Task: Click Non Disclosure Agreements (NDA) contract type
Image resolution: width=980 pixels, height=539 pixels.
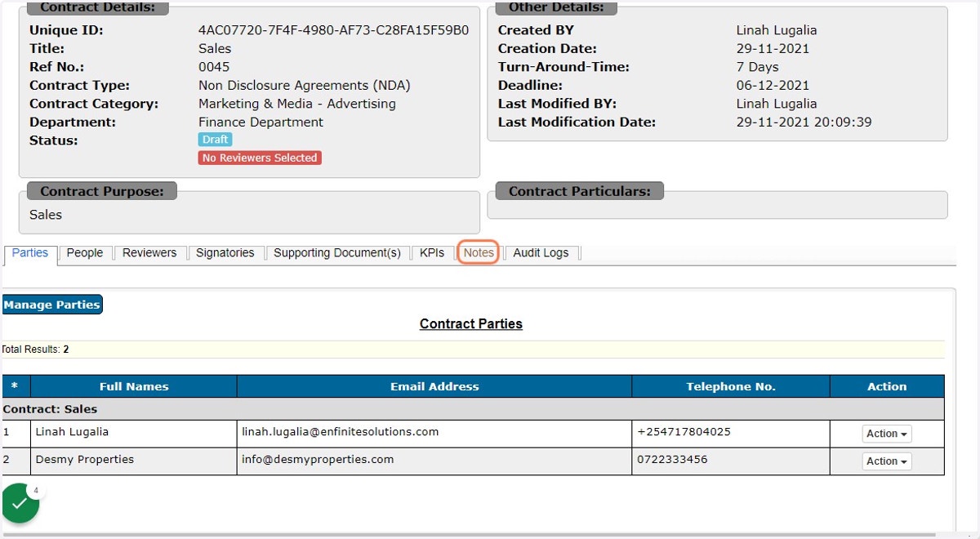Action: pos(305,85)
